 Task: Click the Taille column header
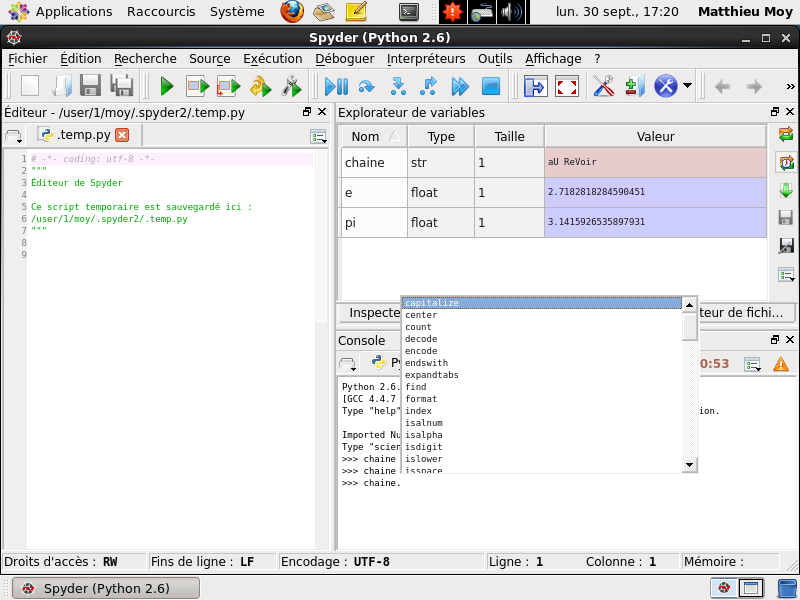[509, 136]
